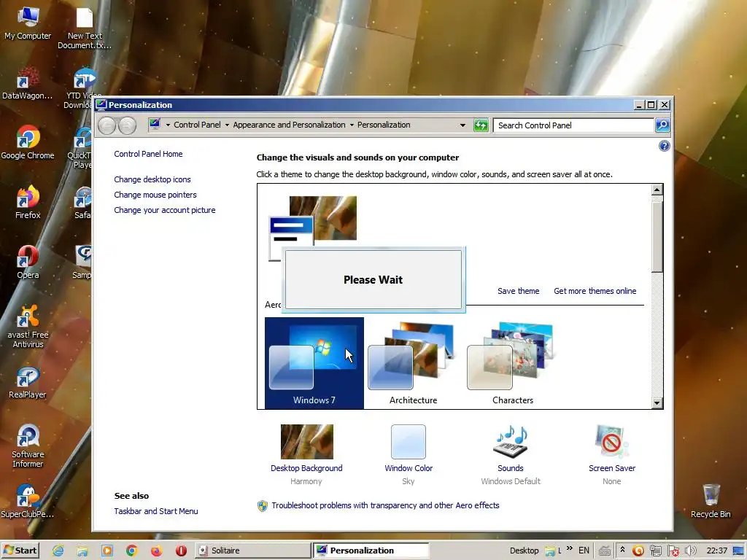Open Internet Explorer from taskbar quick launch
This screenshot has height=560, width=747.
tap(58, 551)
